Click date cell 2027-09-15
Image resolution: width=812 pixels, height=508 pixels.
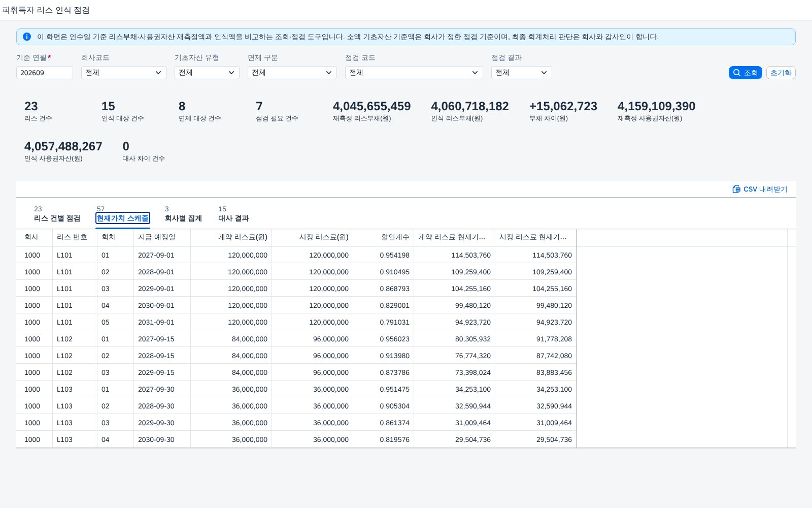tap(156, 339)
